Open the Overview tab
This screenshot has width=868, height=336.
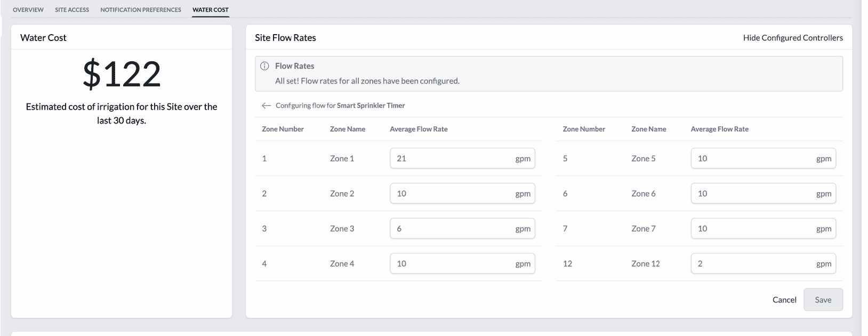click(28, 10)
